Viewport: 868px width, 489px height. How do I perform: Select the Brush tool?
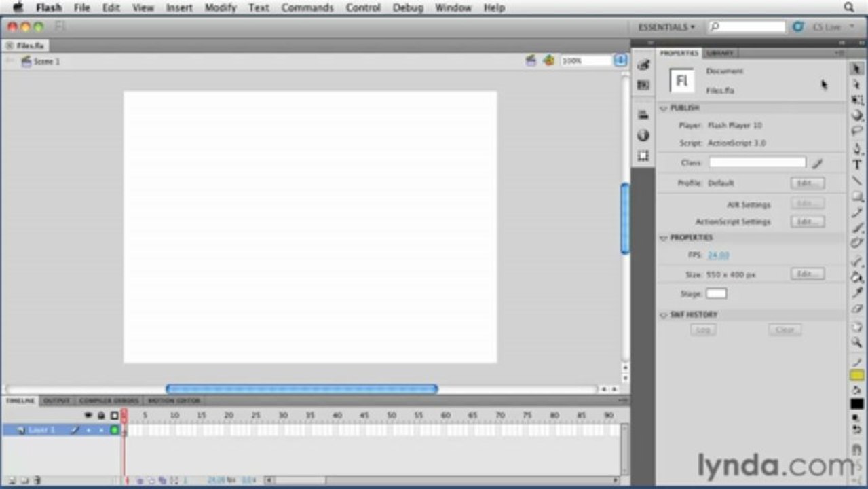(857, 228)
